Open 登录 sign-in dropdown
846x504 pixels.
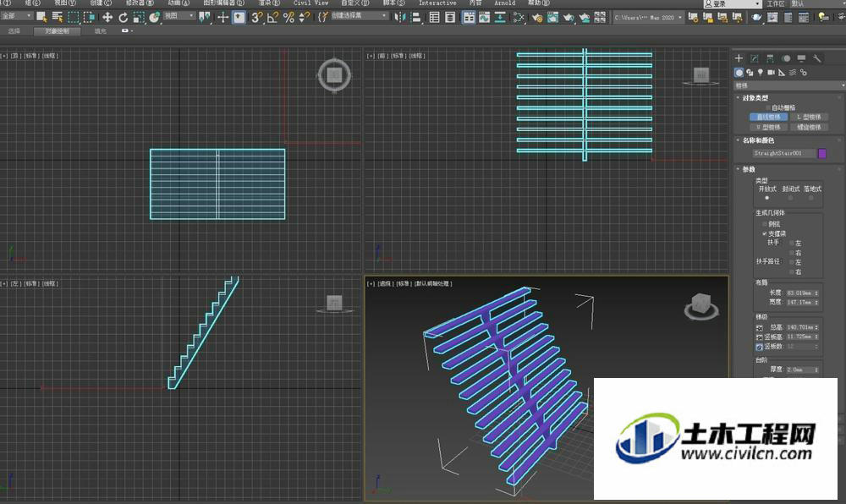coord(732,3)
